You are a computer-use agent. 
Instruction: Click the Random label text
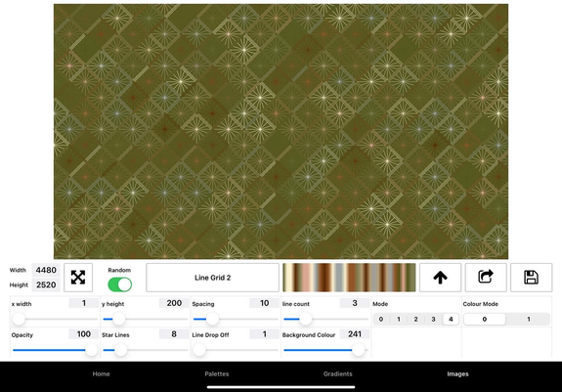point(119,270)
